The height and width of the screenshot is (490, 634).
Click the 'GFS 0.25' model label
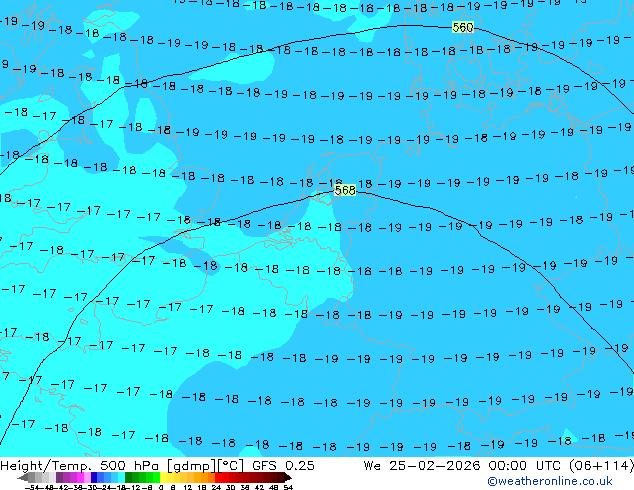point(283,466)
